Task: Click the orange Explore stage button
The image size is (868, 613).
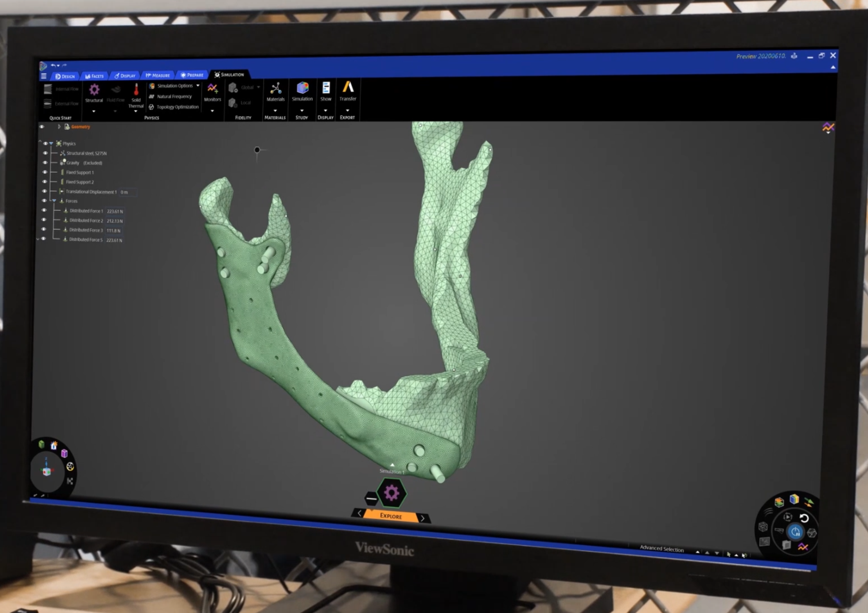Action: point(391,516)
